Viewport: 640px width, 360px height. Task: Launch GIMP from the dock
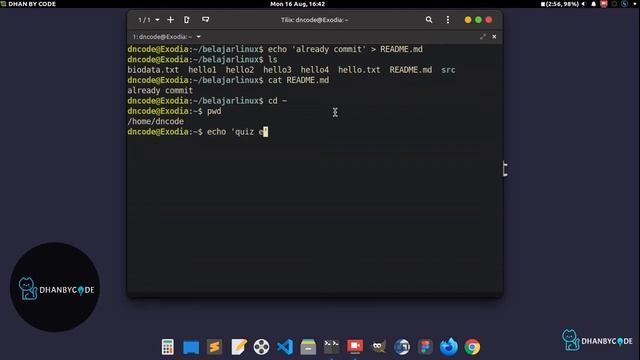coord(378,347)
